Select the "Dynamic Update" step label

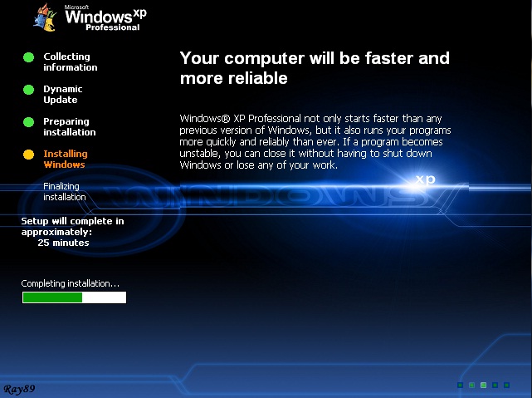63,95
